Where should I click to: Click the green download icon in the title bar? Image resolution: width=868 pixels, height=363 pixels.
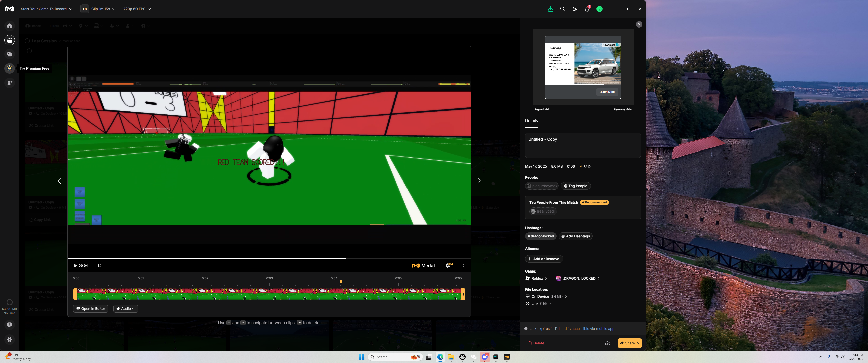click(x=550, y=9)
